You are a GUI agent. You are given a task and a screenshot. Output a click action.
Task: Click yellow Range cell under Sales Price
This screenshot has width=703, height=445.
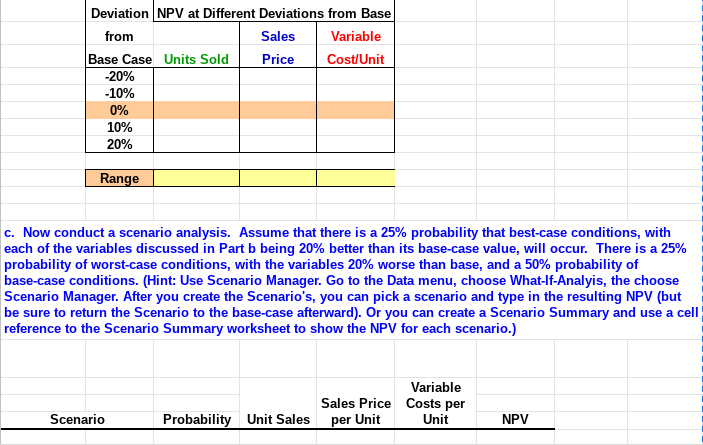278,178
